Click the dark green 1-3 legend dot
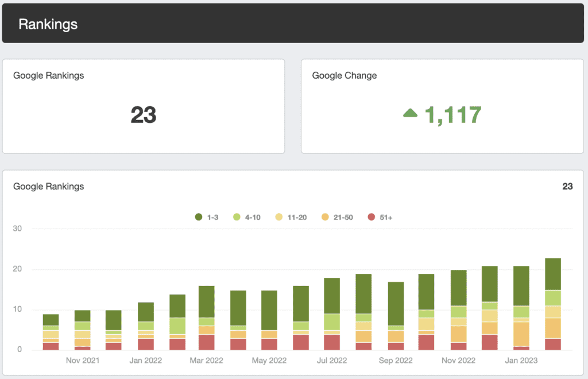The width and height of the screenshot is (588, 379). click(x=199, y=217)
